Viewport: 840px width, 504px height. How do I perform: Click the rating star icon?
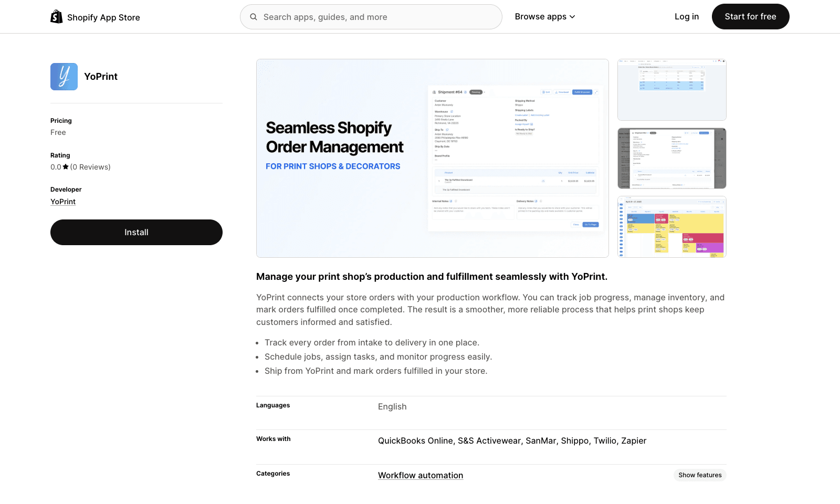66,167
